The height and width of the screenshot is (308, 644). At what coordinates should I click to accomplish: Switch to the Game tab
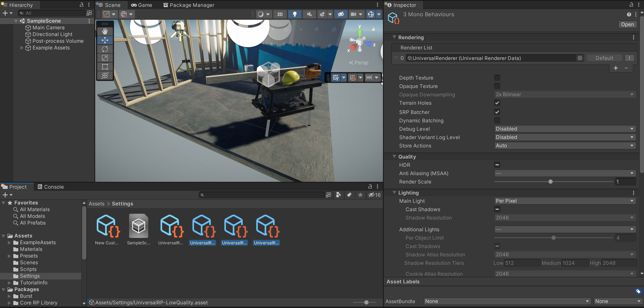click(142, 5)
